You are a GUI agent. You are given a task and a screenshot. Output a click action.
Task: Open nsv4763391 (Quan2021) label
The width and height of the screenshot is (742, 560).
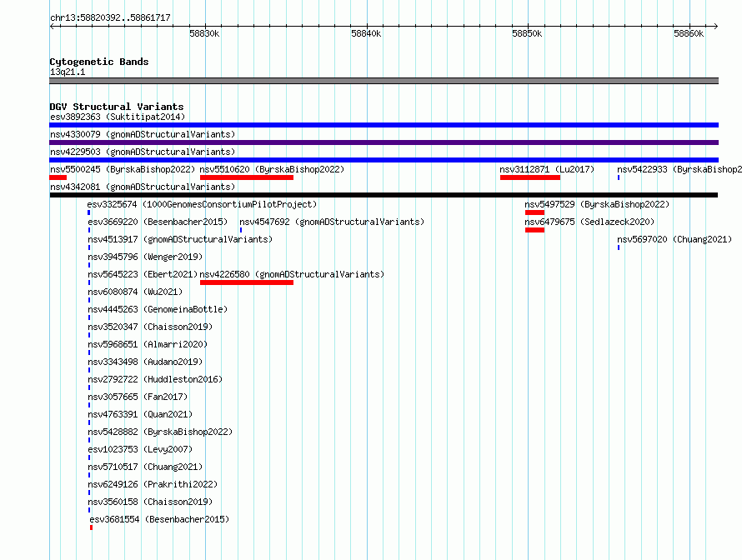[140, 414]
